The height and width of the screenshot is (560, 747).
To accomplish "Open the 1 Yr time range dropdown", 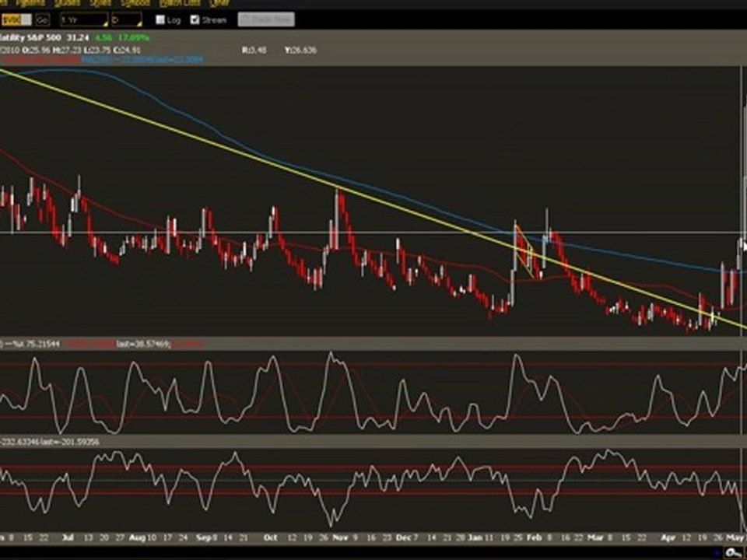I will pyautogui.click(x=84, y=20).
